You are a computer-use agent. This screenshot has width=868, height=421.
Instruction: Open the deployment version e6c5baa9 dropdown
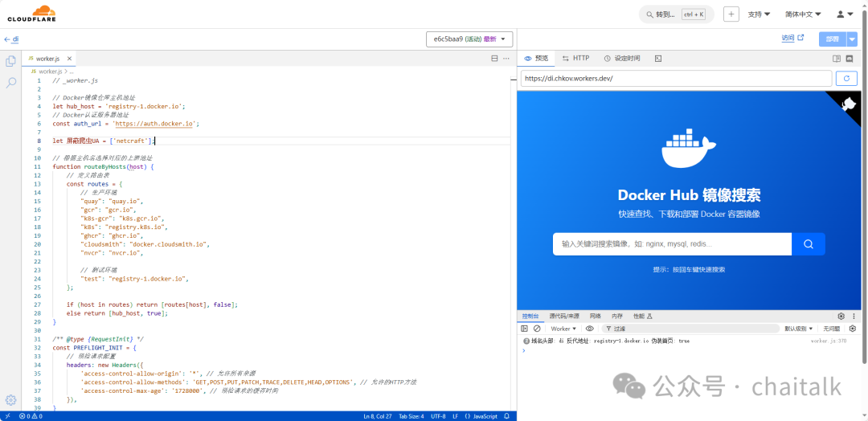point(469,39)
